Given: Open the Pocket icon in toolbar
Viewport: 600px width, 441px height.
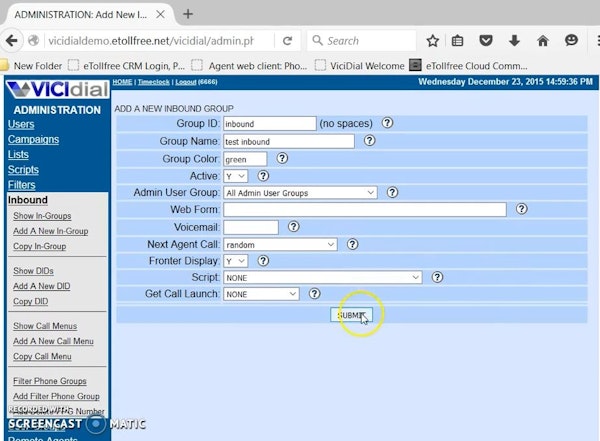Looking at the screenshot, I should (486, 41).
